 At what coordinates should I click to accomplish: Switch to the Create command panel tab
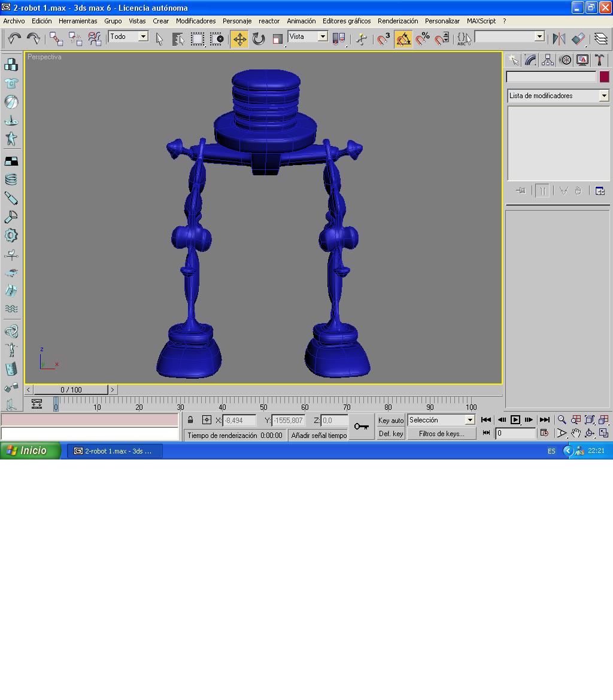[x=514, y=60]
